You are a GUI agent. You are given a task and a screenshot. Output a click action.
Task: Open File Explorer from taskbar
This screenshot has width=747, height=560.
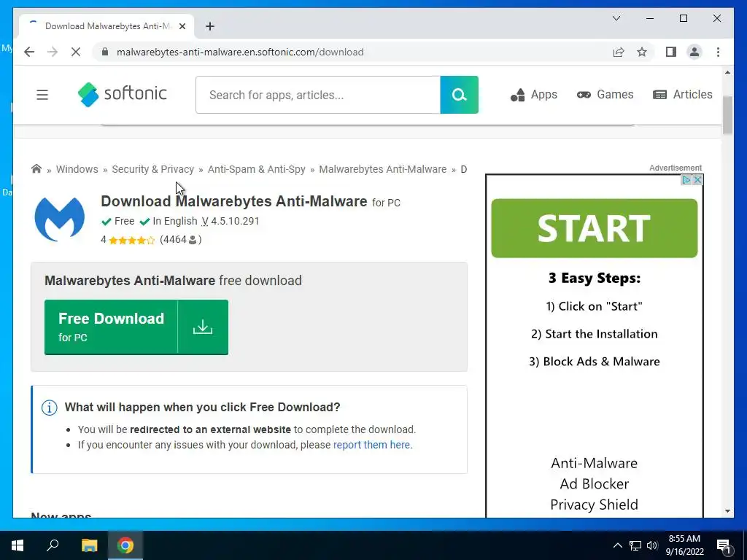click(x=89, y=545)
